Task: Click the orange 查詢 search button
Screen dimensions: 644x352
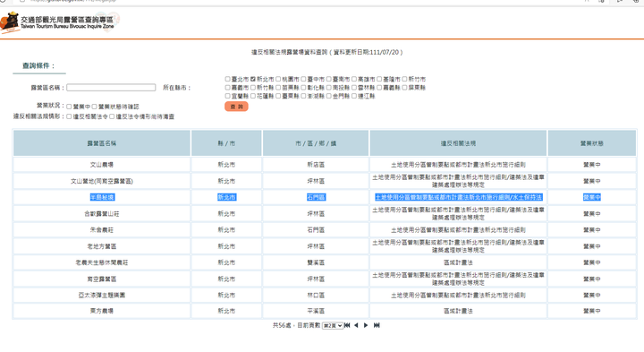Action: [236, 107]
